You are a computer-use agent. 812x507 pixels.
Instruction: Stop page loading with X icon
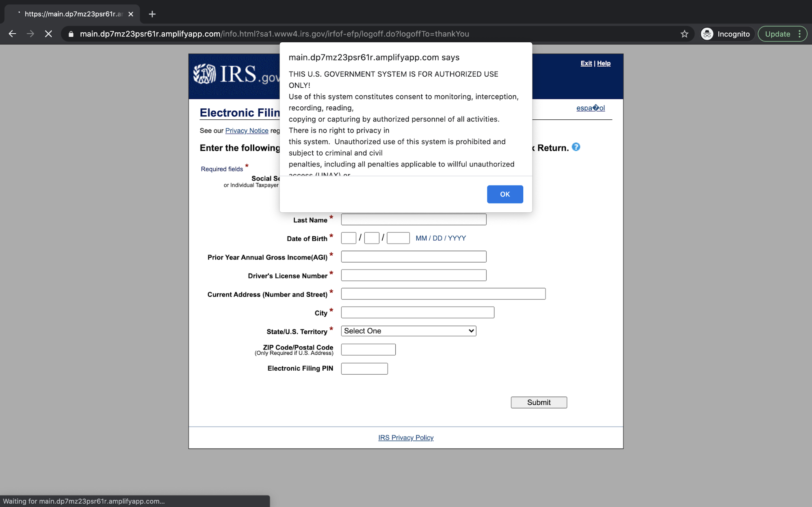[48, 34]
